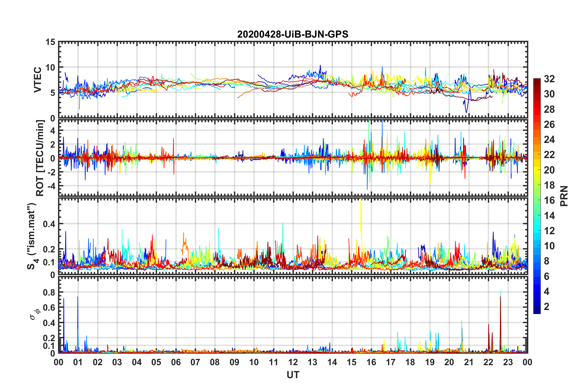Select colorbar tick label 16
The width and height of the screenshot is (586, 392).
[x=549, y=200]
